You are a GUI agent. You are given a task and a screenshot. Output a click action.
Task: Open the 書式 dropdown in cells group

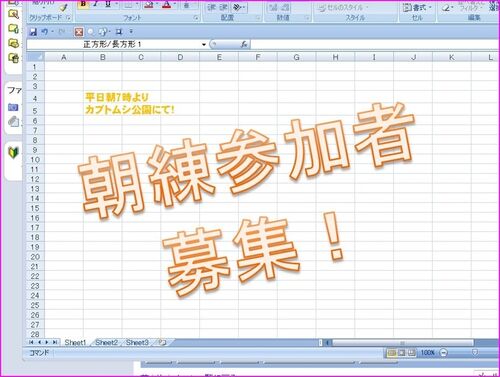pyautogui.click(x=417, y=7)
